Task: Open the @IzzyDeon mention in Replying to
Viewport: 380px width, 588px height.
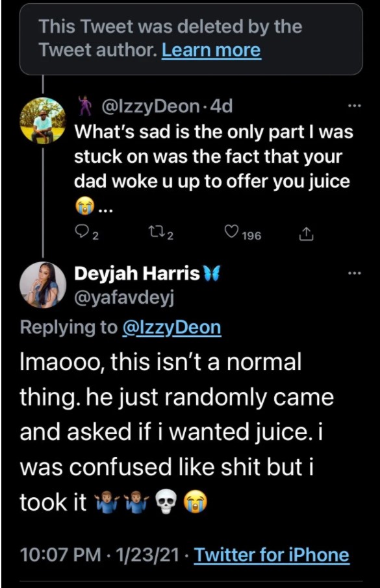Action: 171,327
